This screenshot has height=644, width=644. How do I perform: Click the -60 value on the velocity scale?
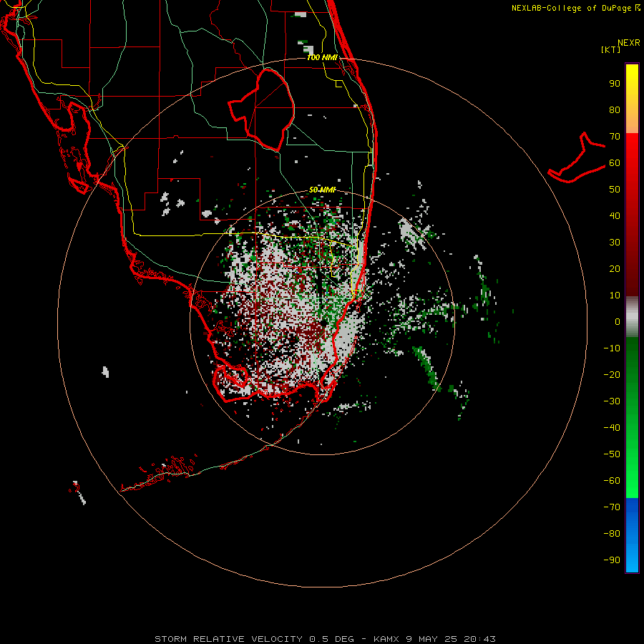[612, 481]
